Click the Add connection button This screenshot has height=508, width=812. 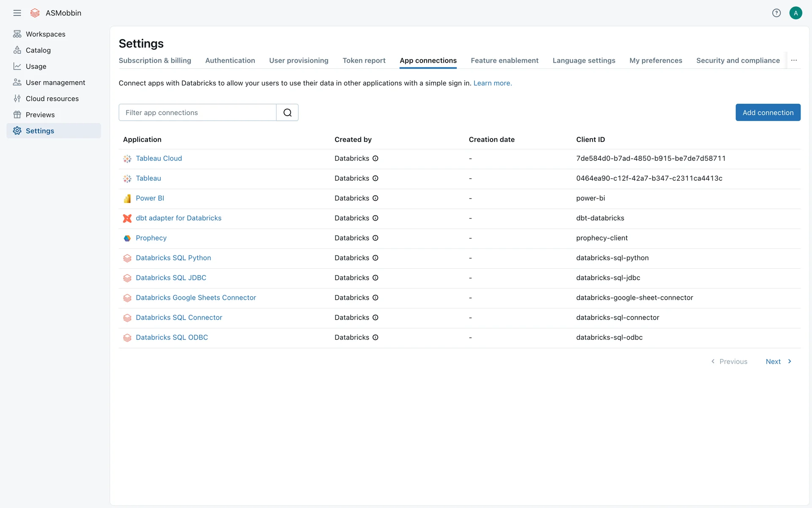768,113
